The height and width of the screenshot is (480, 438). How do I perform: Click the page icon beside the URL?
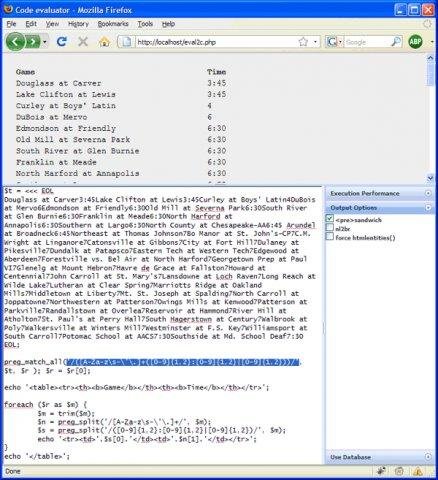(x=127, y=42)
